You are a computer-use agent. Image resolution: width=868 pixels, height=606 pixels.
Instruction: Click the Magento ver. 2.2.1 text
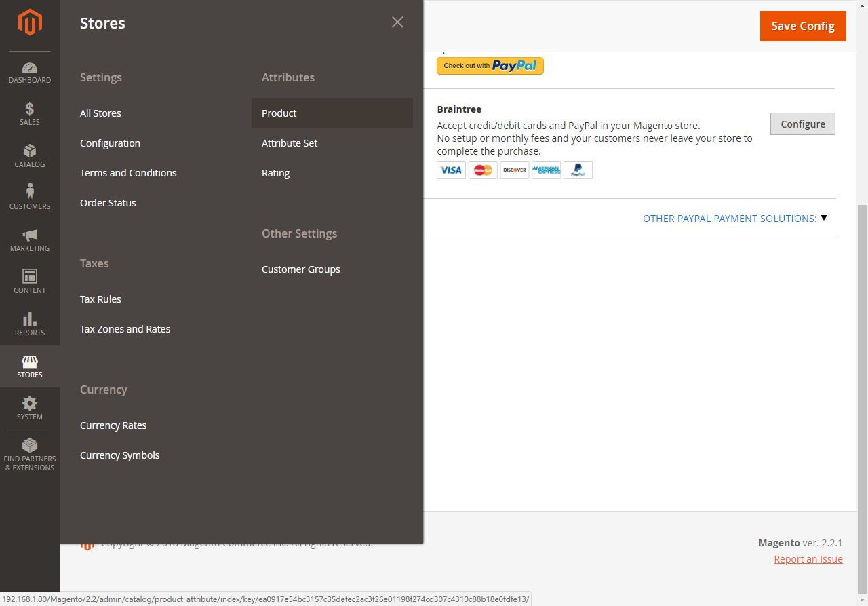800,543
